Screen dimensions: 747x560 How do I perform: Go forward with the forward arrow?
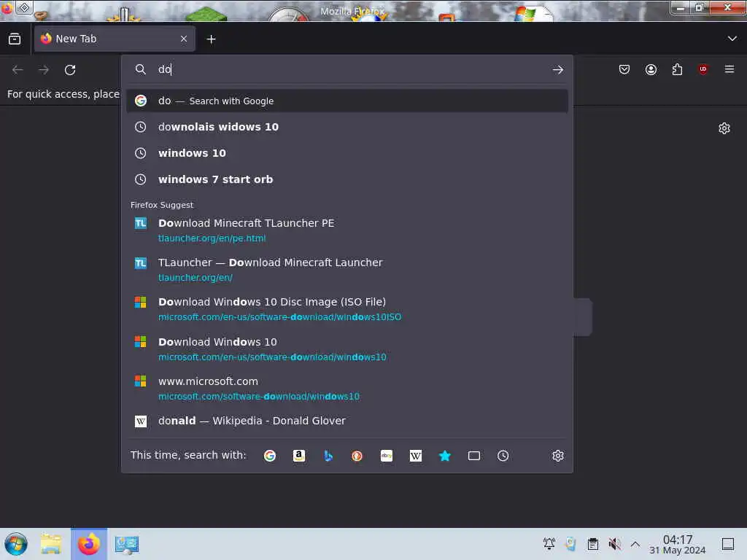click(44, 70)
